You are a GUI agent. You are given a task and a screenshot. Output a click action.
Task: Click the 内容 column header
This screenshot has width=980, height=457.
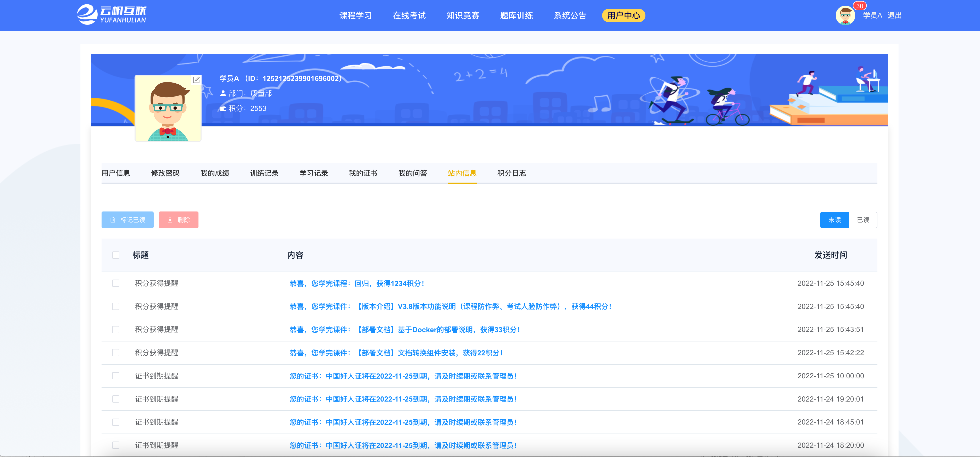point(295,255)
